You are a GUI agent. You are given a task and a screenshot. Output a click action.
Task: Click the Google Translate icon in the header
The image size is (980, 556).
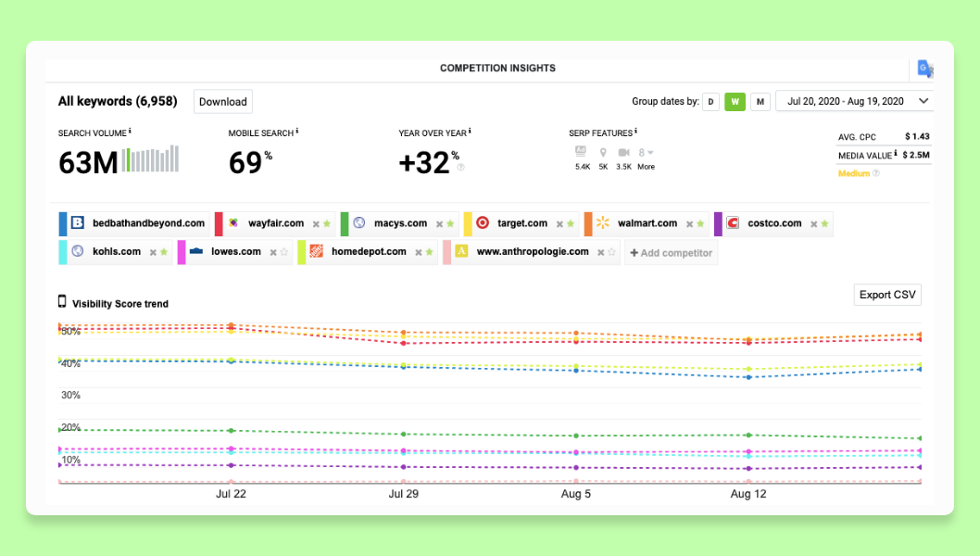click(x=924, y=69)
